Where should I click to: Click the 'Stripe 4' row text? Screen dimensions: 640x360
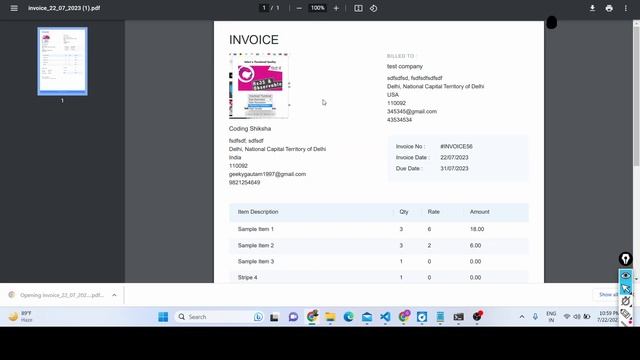[248, 277]
